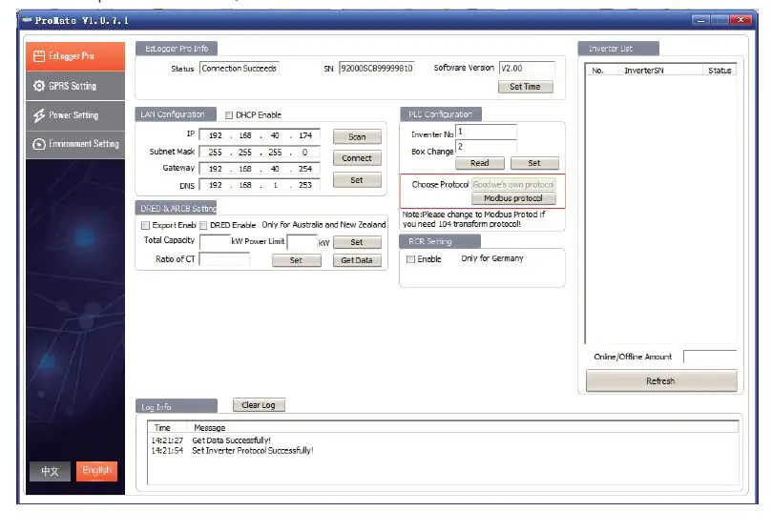Click the EzLogger Pro calendar icon
Viewport: 772px width, 532px height.
[x=39, y=56]
